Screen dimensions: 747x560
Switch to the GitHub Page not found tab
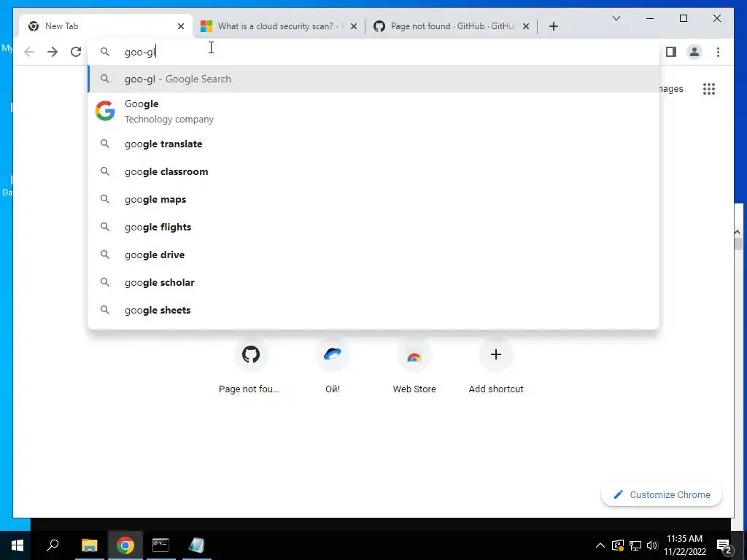click(x=451, y=26)
